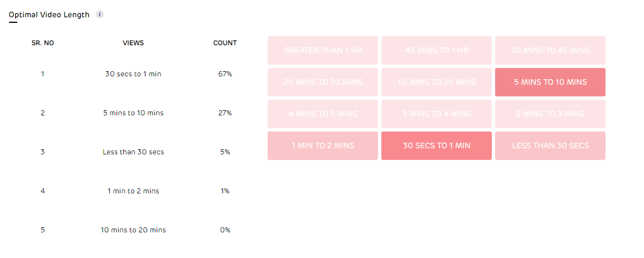Select the Optimal Video Length tab

49,15
